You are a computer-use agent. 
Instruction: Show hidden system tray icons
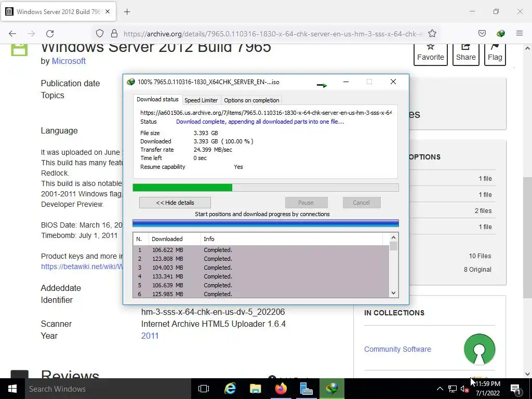tap(440, 389)
